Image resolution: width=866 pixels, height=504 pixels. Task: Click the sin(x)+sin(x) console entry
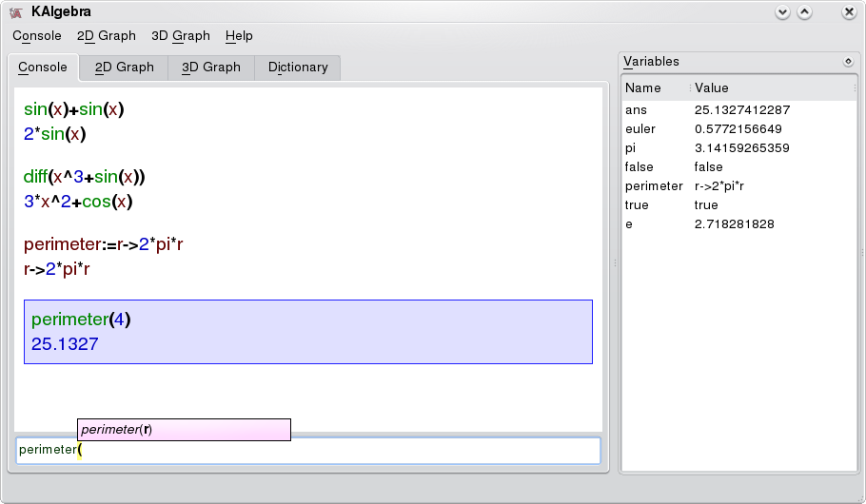[x=73, y=109]
